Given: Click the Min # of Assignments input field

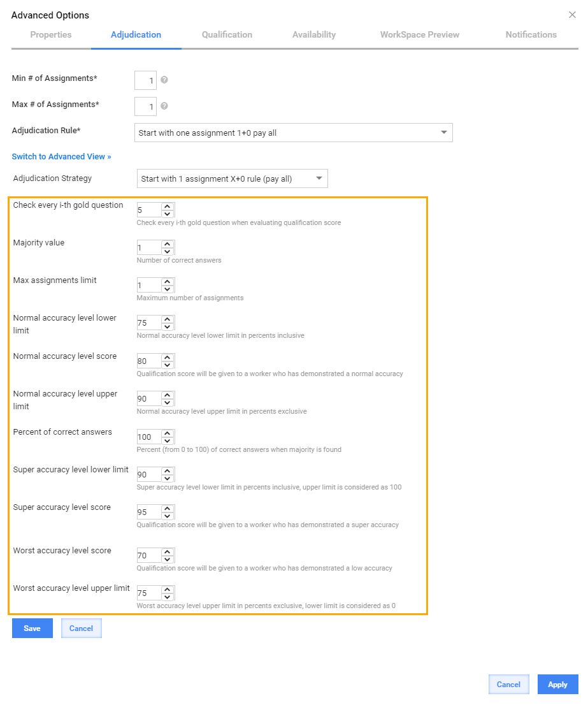Looking at the screenshot, I should coord(146,80).
